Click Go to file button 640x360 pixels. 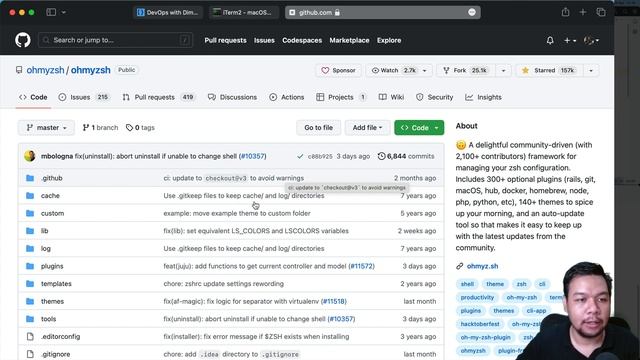coord(318,128)
